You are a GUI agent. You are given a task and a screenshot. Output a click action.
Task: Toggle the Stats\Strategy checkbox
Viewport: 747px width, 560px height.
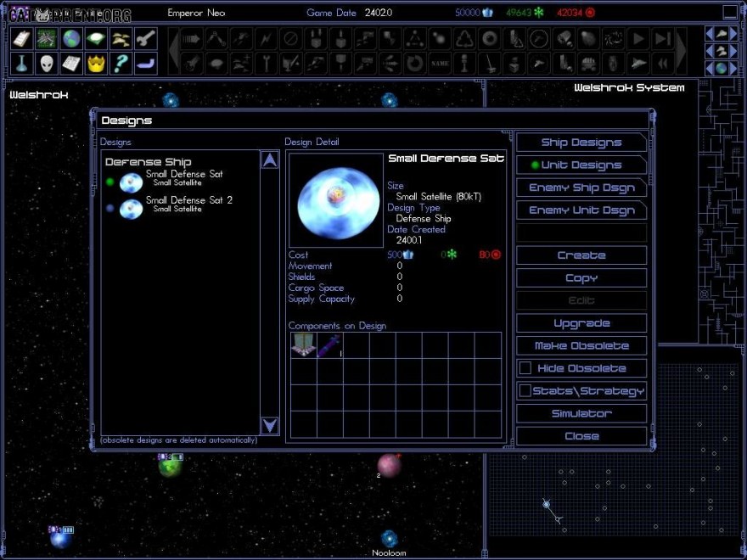tap(525, 390)
